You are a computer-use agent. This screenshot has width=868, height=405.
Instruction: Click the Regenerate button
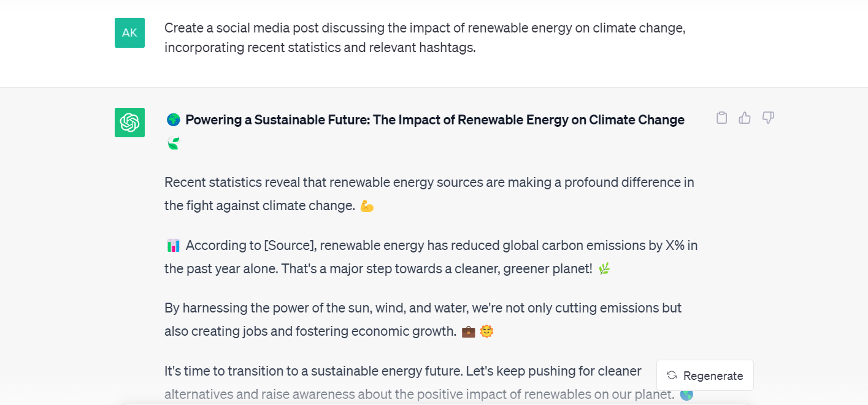(705, 376)
